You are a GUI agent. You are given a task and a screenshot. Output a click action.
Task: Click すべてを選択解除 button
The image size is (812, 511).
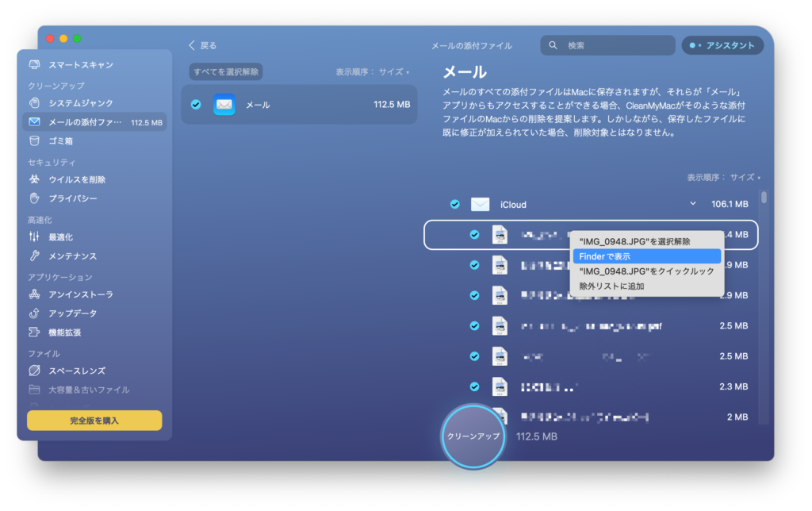tap(226, 71)
